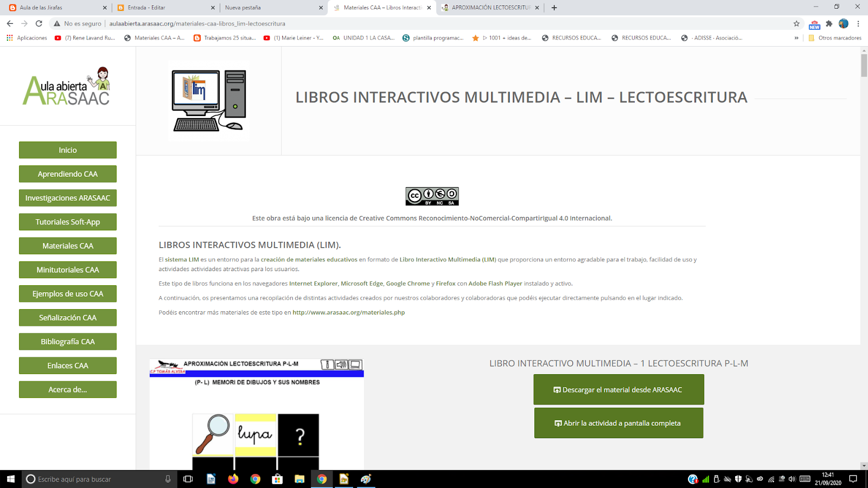Screen dimensions: 868x488
Task: Click the Aula abierta ARASAAC logo
Action: 67,86
